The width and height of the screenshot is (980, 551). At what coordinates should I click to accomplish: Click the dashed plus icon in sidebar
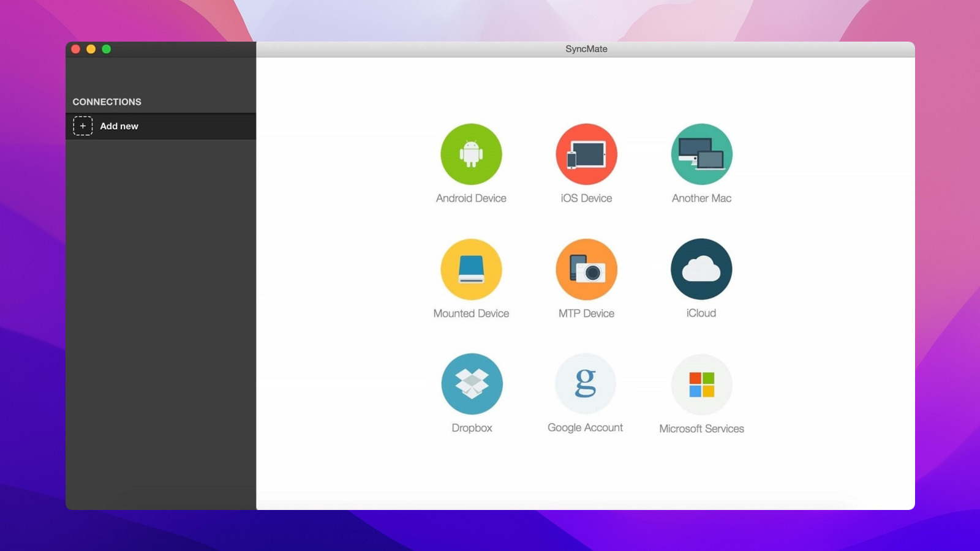click(x=83, y=126)
